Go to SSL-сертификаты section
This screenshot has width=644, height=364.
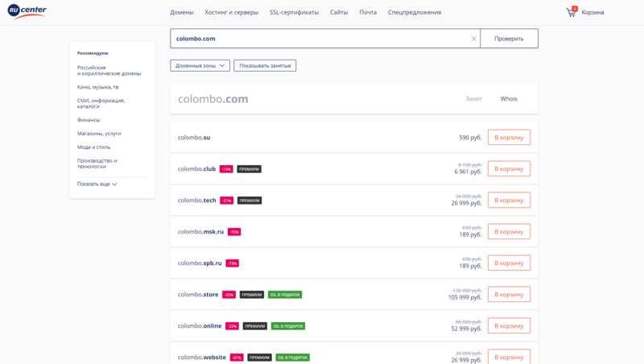294,12
